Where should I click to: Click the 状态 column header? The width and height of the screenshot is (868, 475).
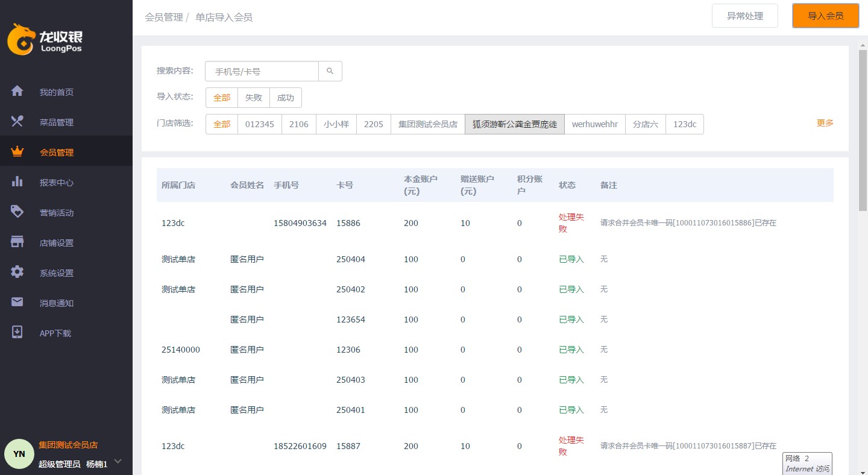point(567,185)
